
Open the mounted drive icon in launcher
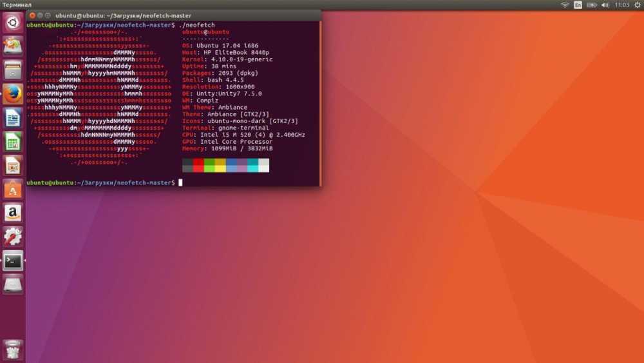click(x=13, y=284)
